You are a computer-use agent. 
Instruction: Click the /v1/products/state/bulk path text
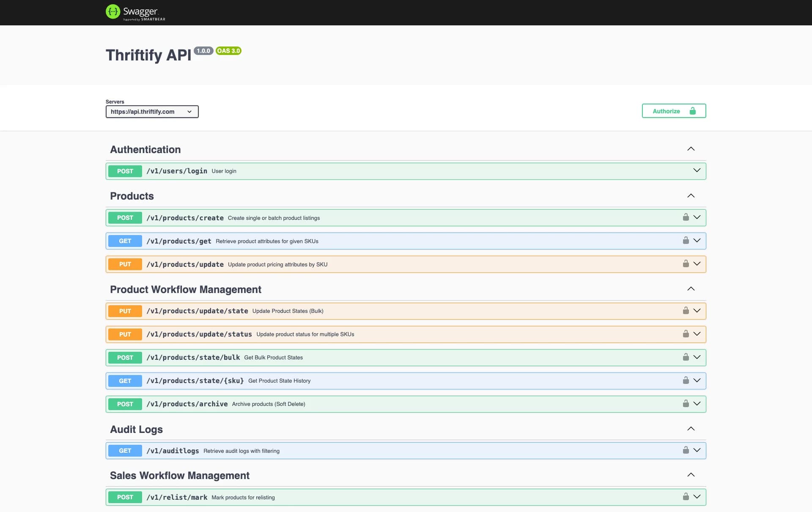[x=193, y=357]
